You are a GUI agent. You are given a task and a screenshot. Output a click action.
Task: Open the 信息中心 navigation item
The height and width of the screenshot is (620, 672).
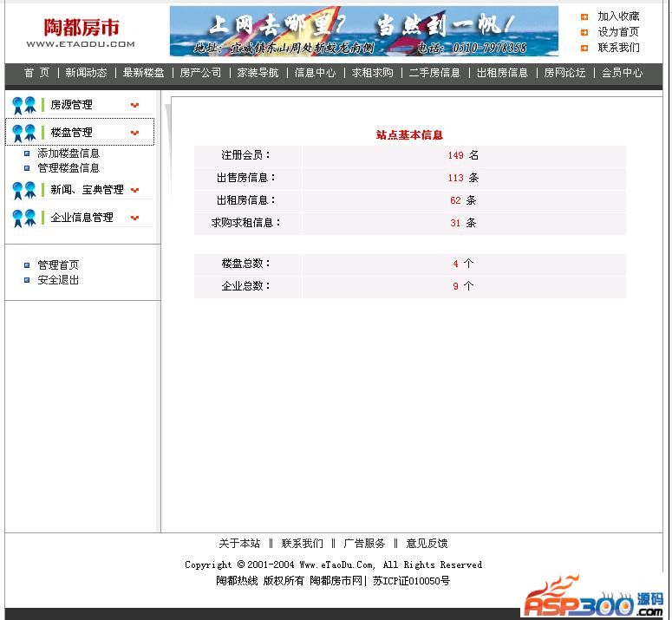(x=315, y=73)
